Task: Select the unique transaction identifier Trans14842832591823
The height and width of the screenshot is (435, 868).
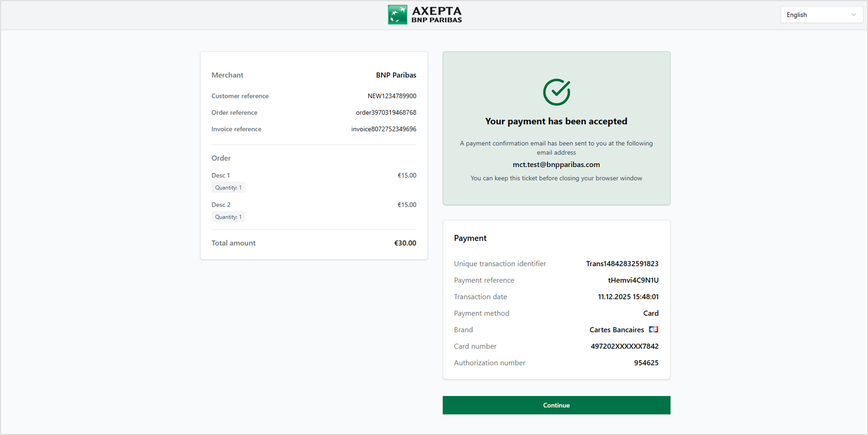Action: click(622, 264)
